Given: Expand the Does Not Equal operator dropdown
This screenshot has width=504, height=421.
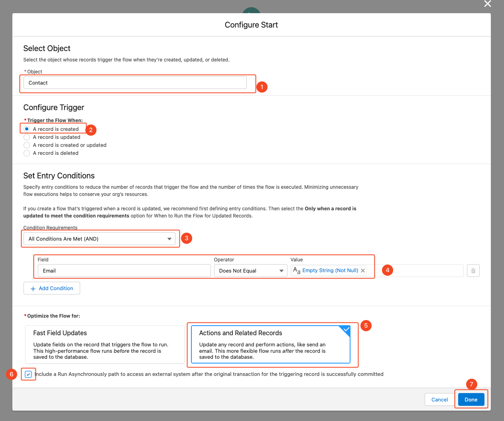Looking at the screenshot, I should coord(250,271).
